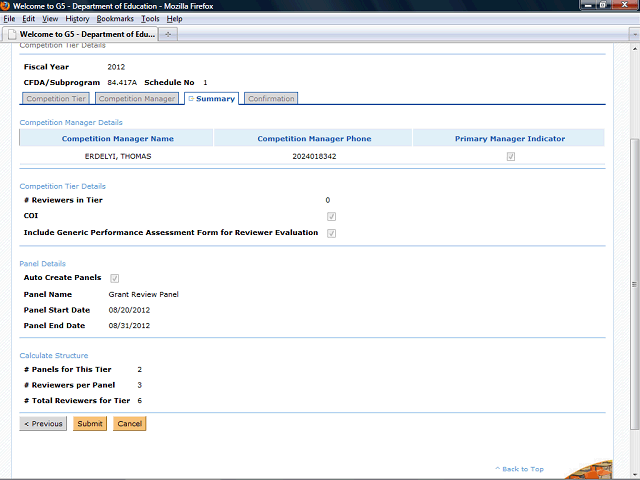Open the Edit menu
This screenshot has height=480, width=640.
coord(29,19)
